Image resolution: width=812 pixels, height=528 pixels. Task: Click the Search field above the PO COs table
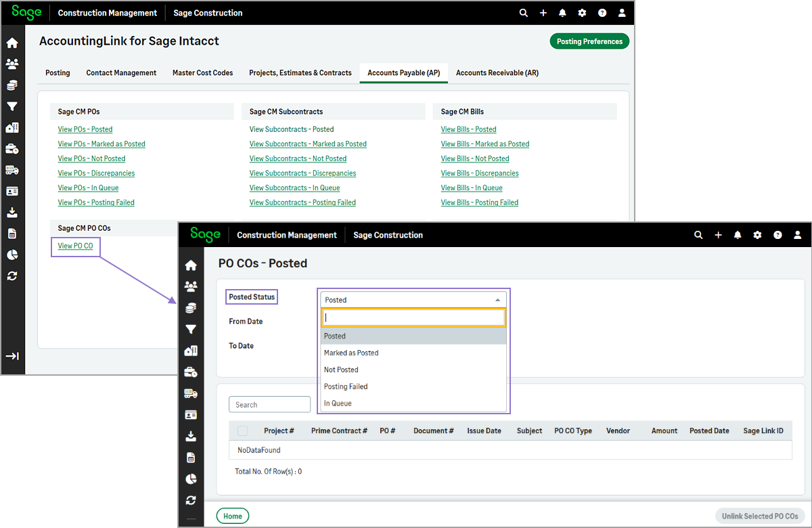pyautogui.click(x=269, y=405)
